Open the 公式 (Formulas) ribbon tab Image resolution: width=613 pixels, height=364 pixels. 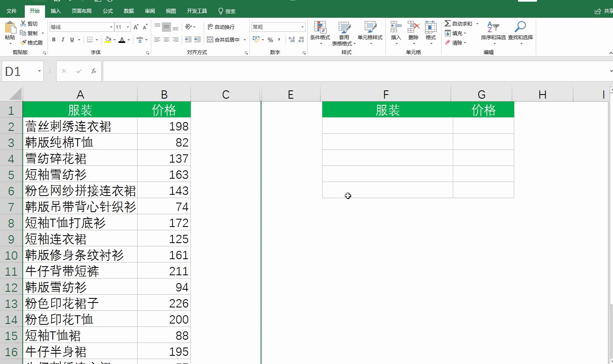[108, 11]
